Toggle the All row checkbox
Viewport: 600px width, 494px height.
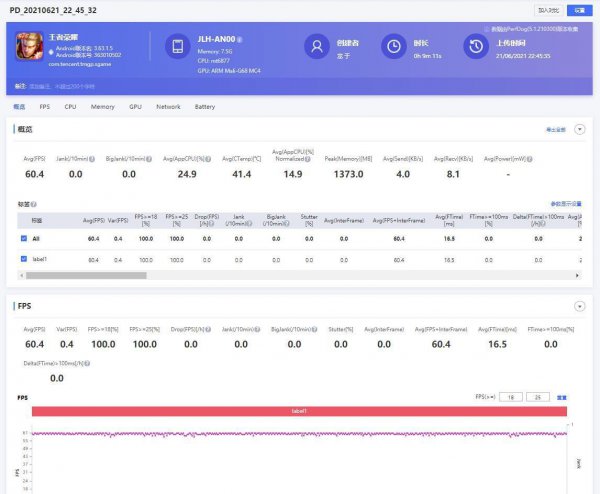[x=24, y=239]
